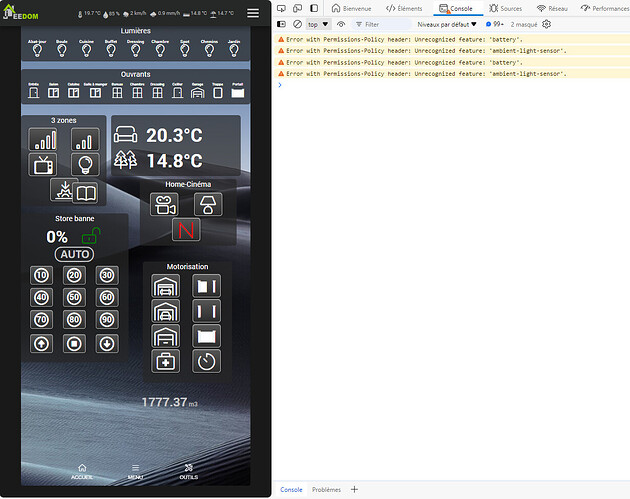Set Store banne to 70 percent
This screenshot has width=630, height=499.
41,319
